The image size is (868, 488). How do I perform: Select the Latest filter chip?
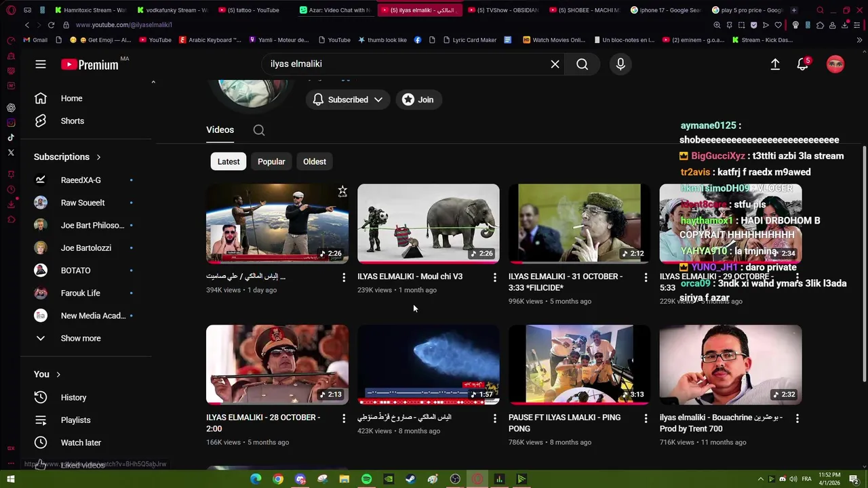coord(229,161)
